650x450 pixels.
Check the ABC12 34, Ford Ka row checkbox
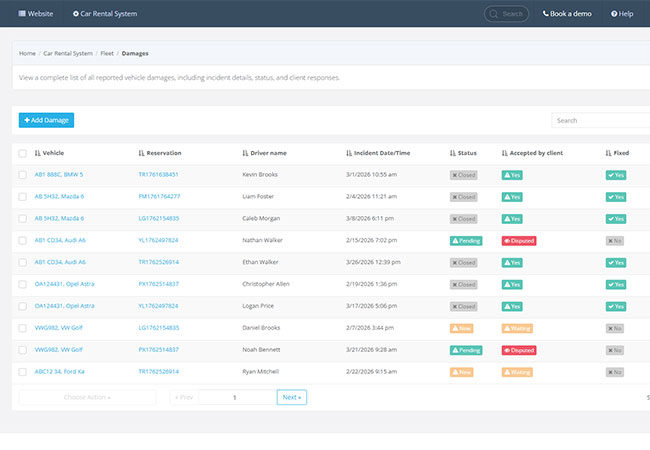tap(22, 372)
